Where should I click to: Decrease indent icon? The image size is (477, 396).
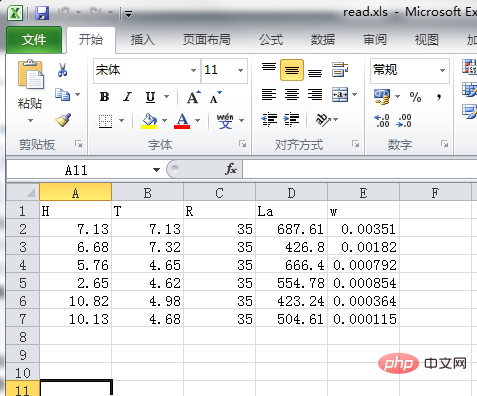point(269,120)
